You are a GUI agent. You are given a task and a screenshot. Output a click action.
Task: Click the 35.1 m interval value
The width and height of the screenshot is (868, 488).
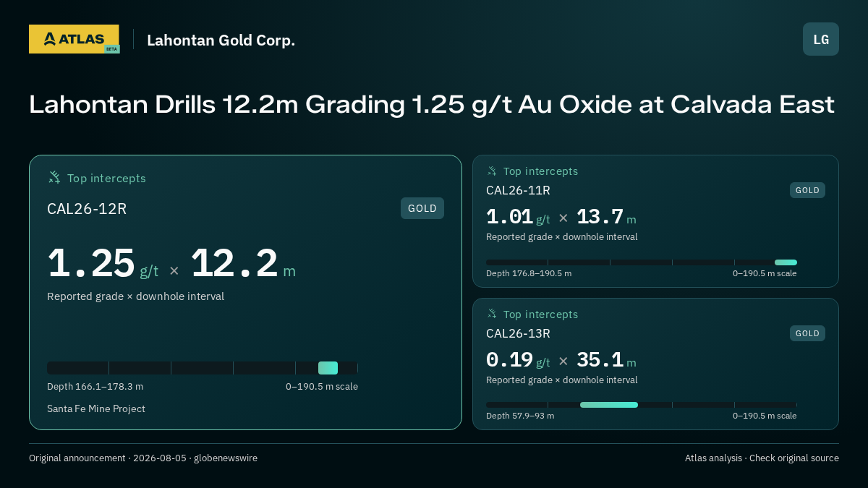[x=606, y=360]
